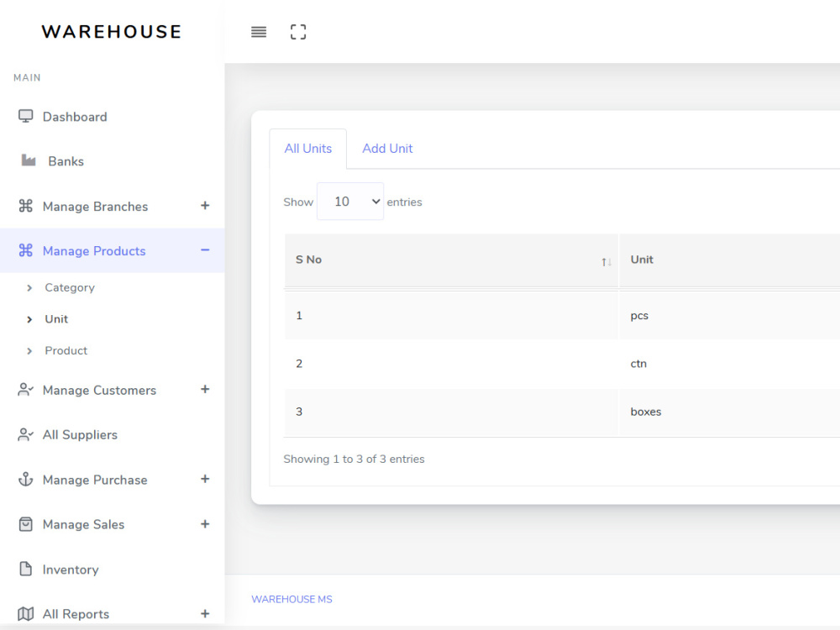Click the Inventory file icon
Screen dimensions: 840x630
pos(26,569)
